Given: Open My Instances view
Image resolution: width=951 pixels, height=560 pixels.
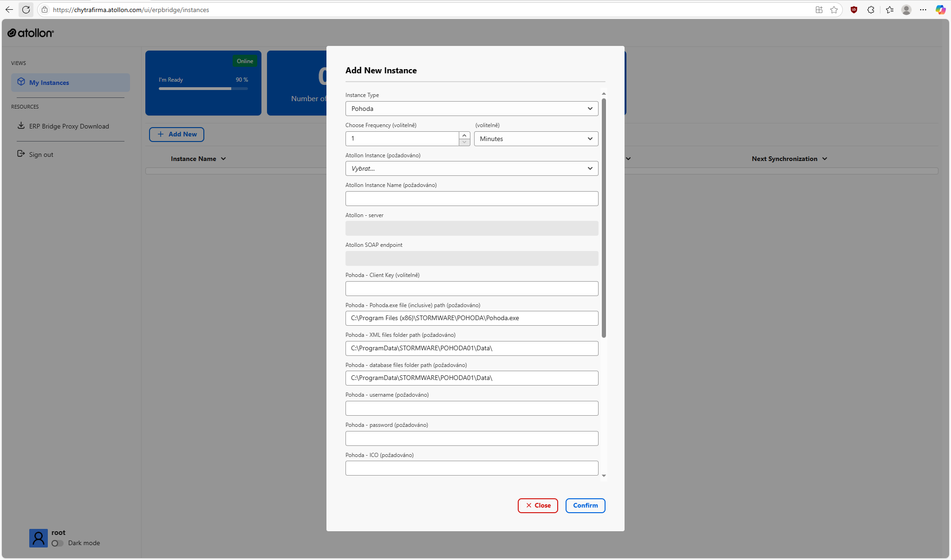Looking at the screenshot, I should 49,83.
